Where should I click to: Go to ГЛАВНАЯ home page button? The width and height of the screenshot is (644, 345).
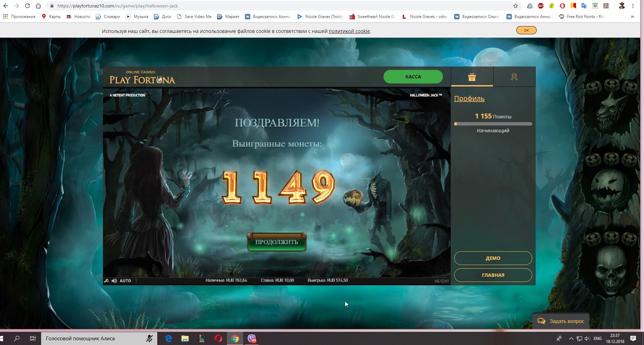(493, 275)
